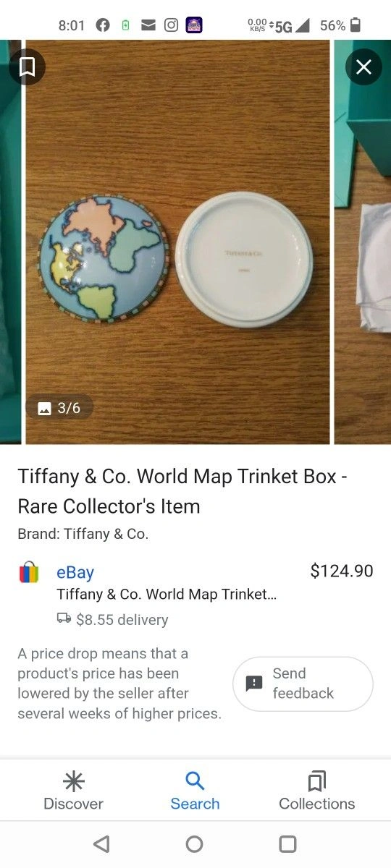This screenshot has height=868, width=391.
Task: Open the eBay store link
Action: pyautogui.click(x=75, y=572)
